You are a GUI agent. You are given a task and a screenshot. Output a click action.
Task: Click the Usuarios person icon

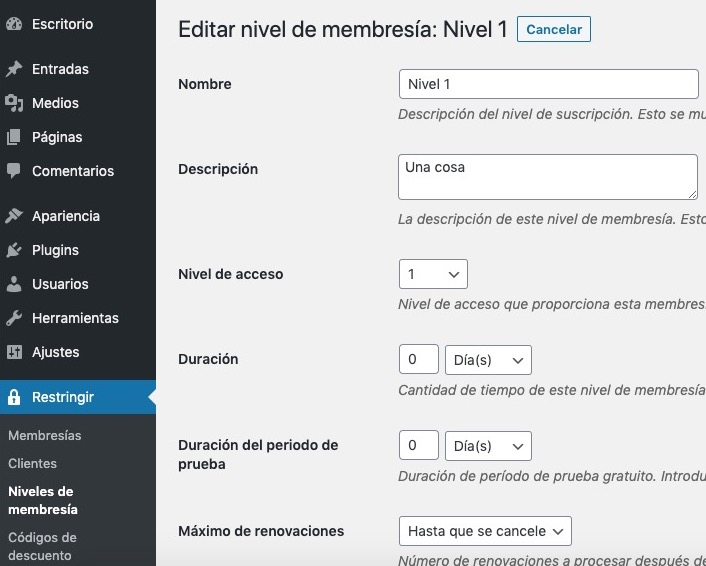pyautogui.click(x=14, y=284)
